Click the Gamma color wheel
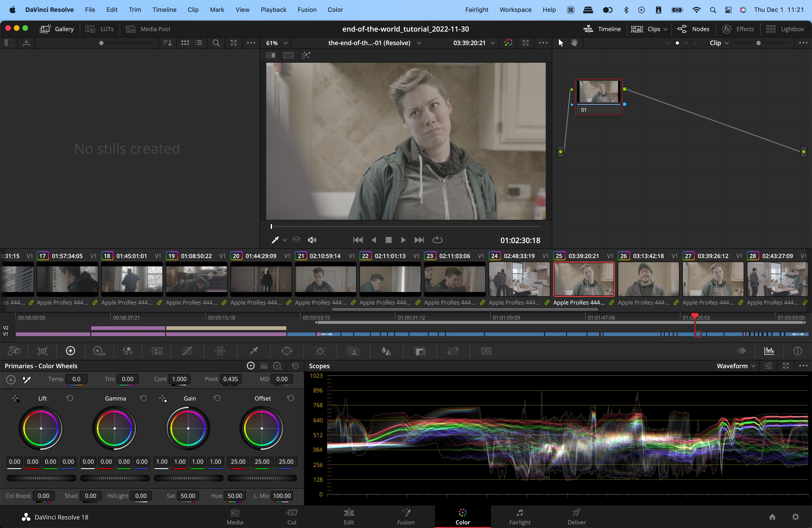 [115, 428]
